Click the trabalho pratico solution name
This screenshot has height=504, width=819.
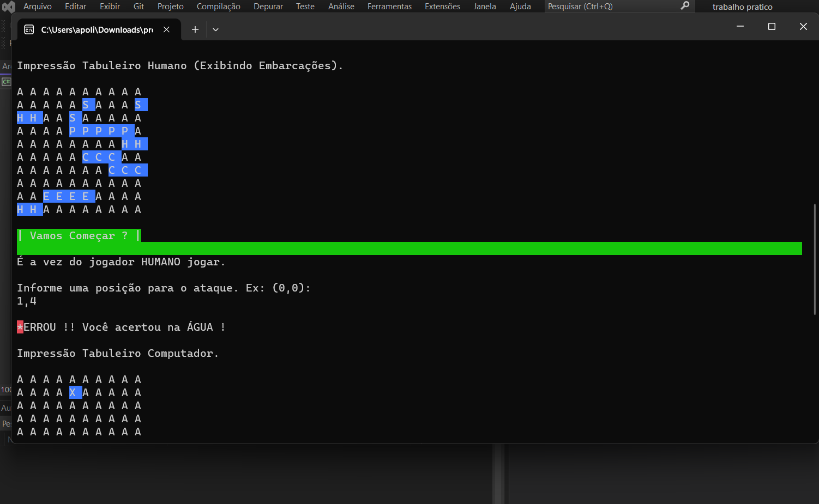[x=742, y=7]
